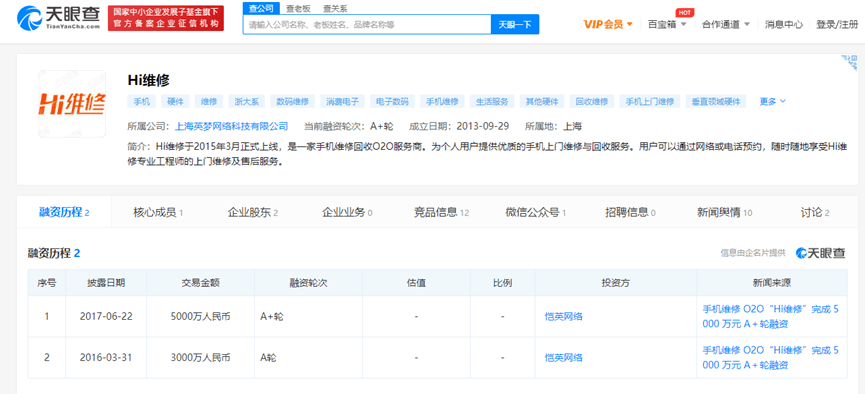Screen dimensions: 865x394
Task: Click the 垂直领域硬件 tag
Action: (716, 101)
